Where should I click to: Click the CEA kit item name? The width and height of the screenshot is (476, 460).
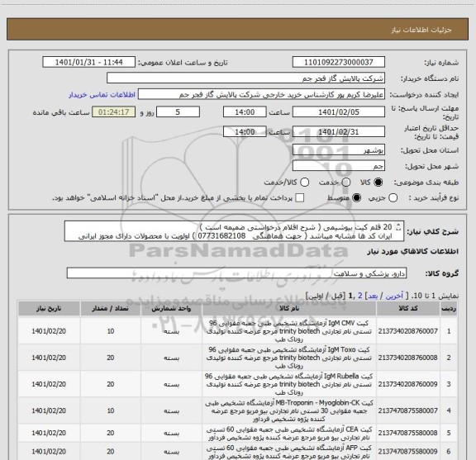[x=289, y=434]
